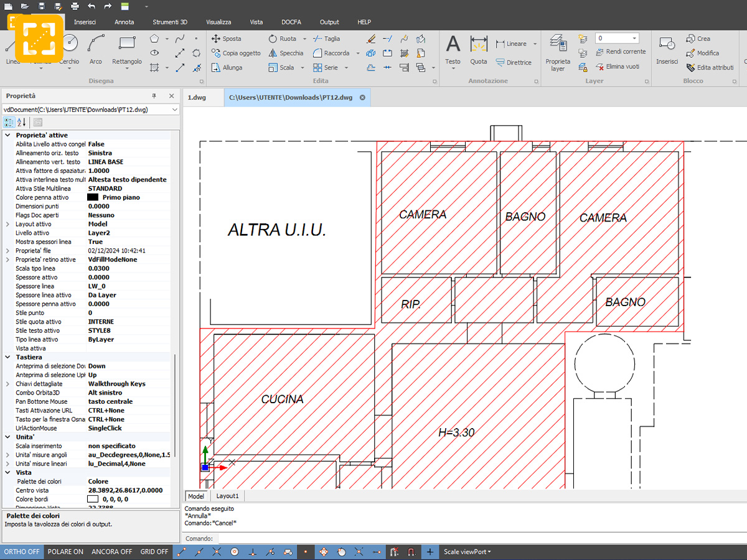Click the Serie array tool
Screen dimensions: 747x560
click(326, 68)
